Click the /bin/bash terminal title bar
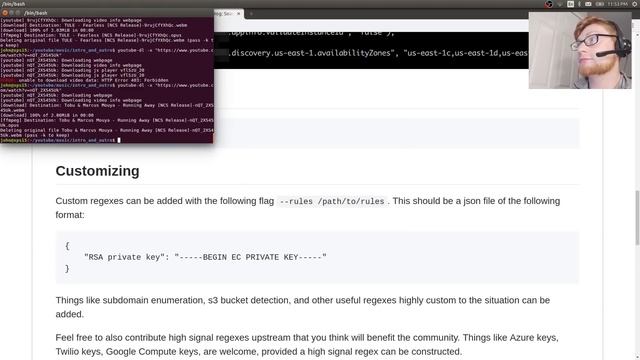The width and height of the screenshot is (640, 360). pos(107,13)
